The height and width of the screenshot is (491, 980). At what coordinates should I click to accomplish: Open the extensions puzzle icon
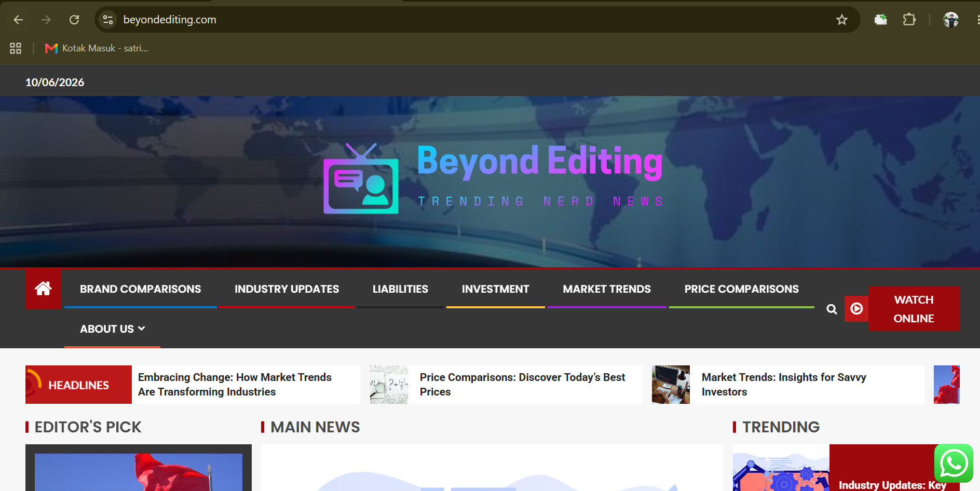[909, 20]
